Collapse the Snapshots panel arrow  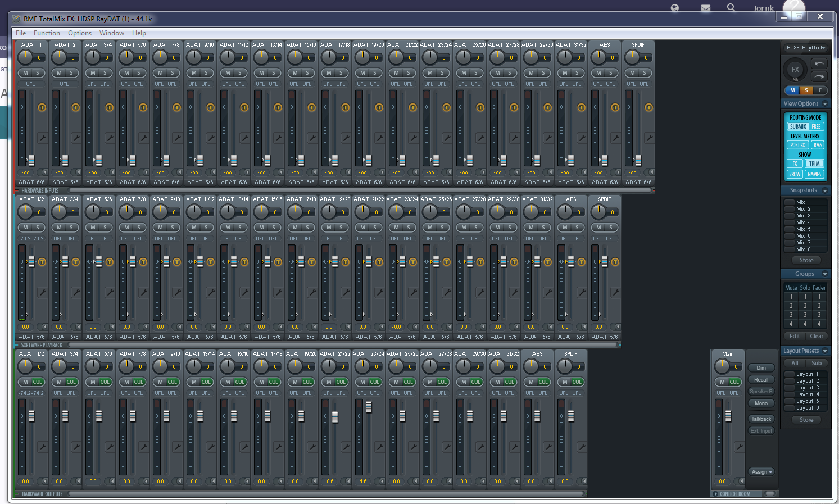tap(825, 190)
